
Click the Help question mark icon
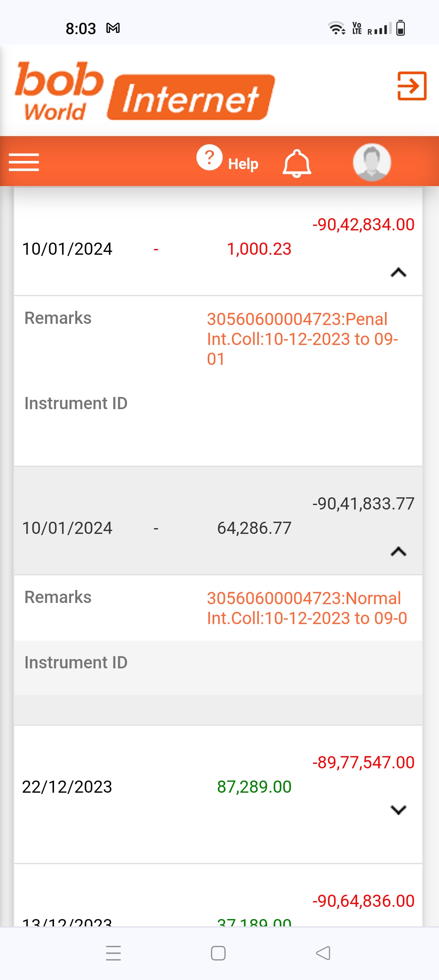(x=209, y=158)
